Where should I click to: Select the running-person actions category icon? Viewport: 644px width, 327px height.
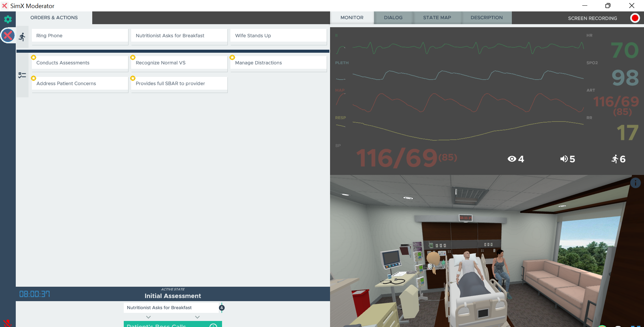pos(22,37)
